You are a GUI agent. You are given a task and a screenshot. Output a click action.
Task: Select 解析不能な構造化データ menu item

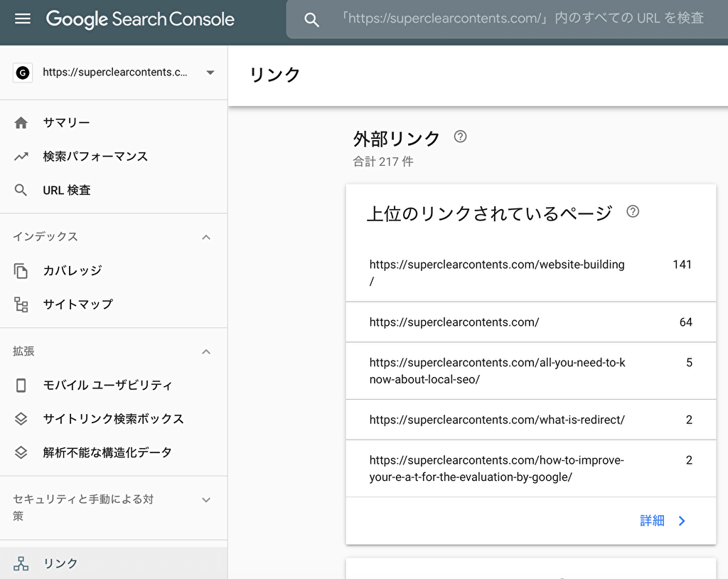click(x=107, y=452)
